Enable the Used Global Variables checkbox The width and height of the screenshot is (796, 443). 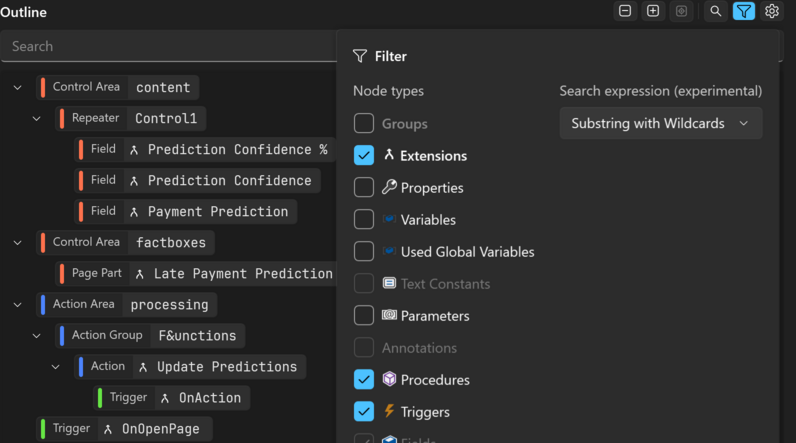[x=364, y=251]
